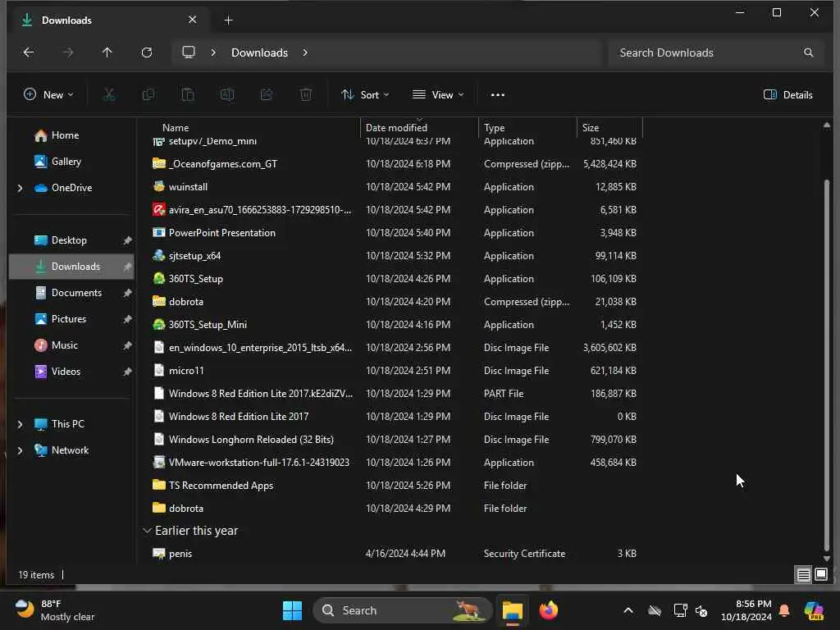Unpin Music from Quick access
840x630 pixels.
[x=127, y=345]
